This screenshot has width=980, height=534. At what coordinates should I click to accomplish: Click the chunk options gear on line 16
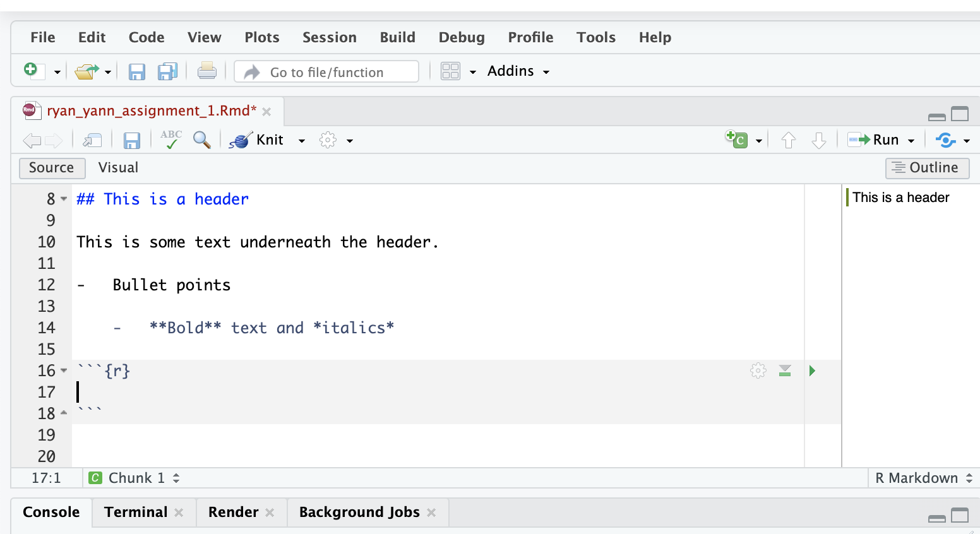click(758, 371)
